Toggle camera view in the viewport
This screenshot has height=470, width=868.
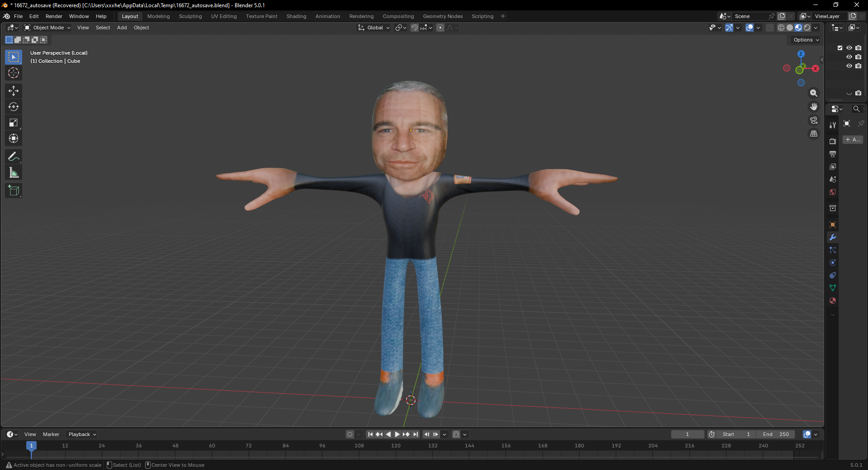point(814,120)
